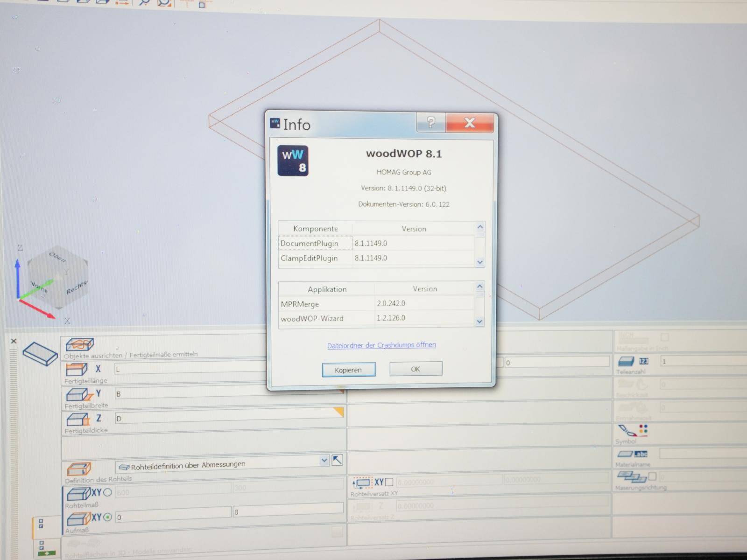
Task: Click the Symbol colored dots icon
Action: point(643,429)
